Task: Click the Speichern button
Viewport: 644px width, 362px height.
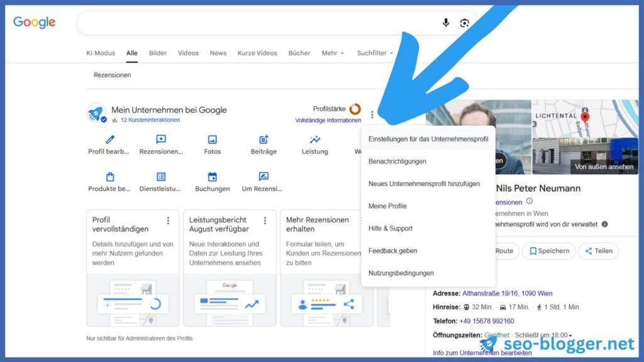Action: click(x=549, y=251)
